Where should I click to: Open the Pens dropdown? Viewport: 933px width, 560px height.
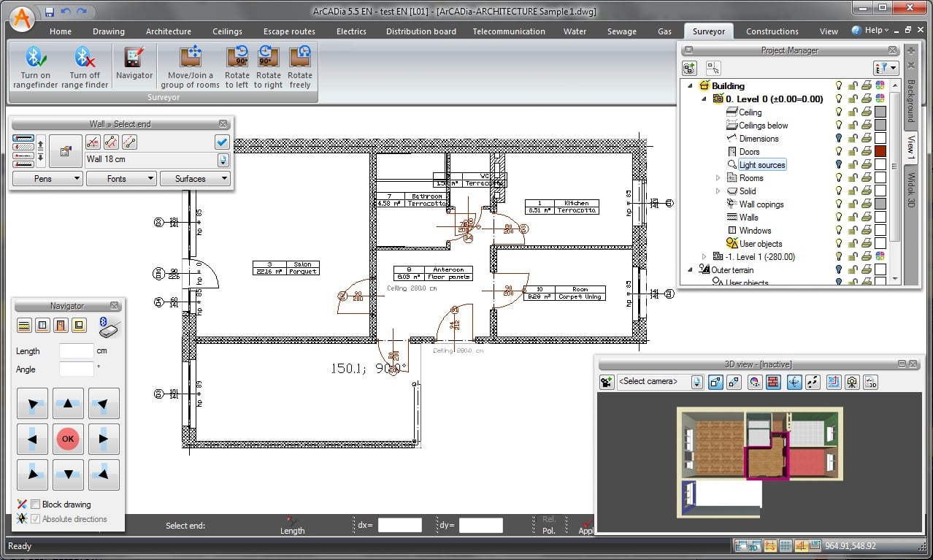[47, 179]
